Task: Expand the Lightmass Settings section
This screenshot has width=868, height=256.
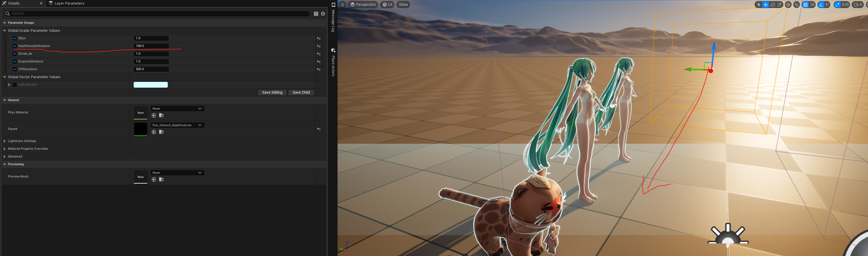Action: point(5,141)
